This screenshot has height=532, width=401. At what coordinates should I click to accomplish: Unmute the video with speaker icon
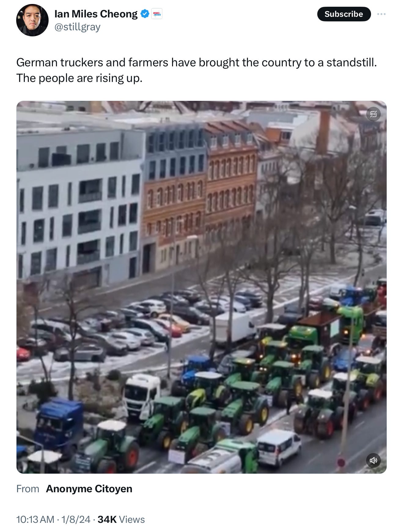[373, 460]
